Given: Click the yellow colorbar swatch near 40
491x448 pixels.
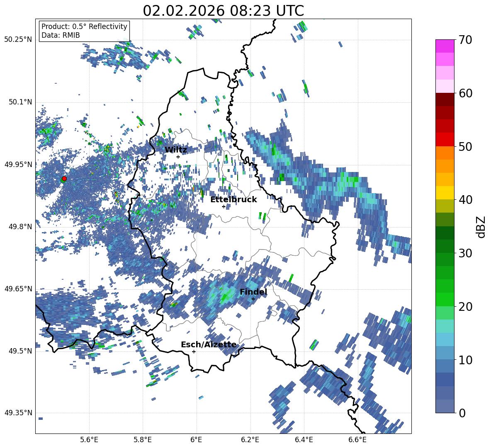Looking at the screenshot, I should pos(445,193).
